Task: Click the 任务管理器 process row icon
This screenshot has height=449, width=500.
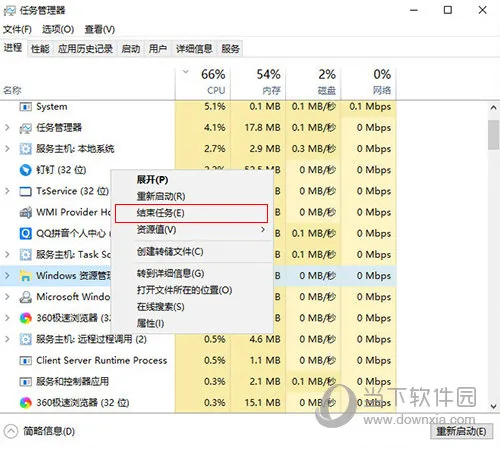Action: (x=26, y=128)
